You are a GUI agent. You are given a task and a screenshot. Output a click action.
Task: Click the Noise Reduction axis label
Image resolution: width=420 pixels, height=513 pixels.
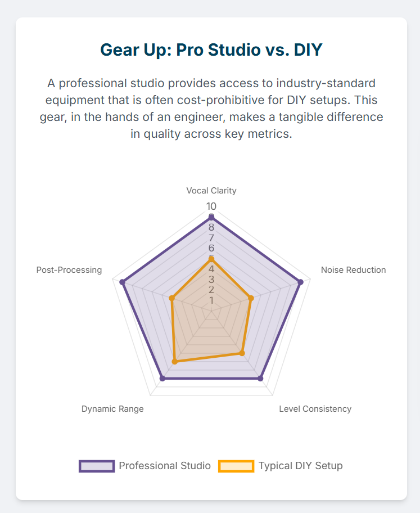(353, 270)
